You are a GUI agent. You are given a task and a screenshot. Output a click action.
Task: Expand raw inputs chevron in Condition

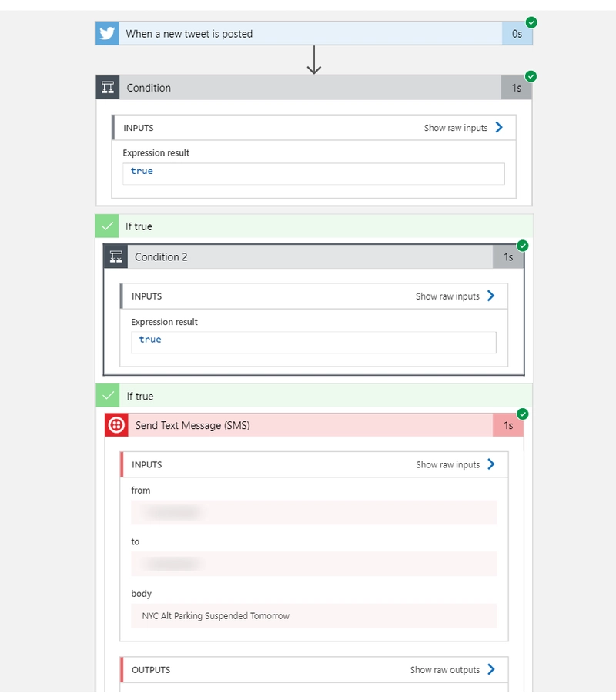(x=499, y=128)
